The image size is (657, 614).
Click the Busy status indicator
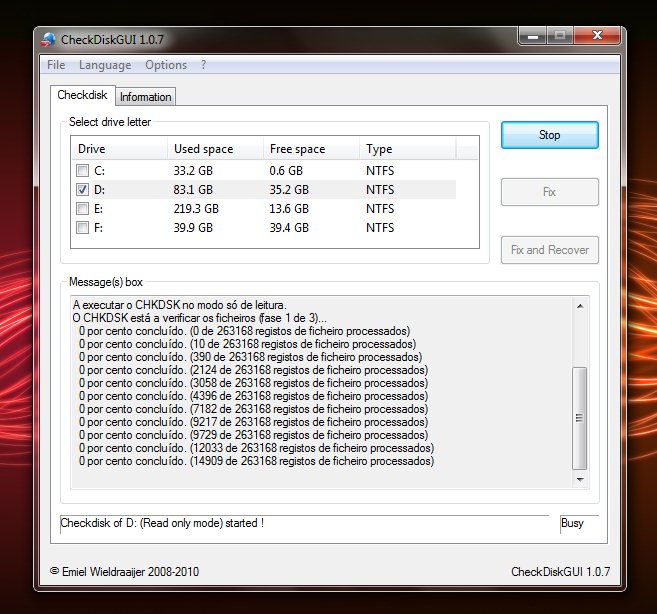(572, 523)
